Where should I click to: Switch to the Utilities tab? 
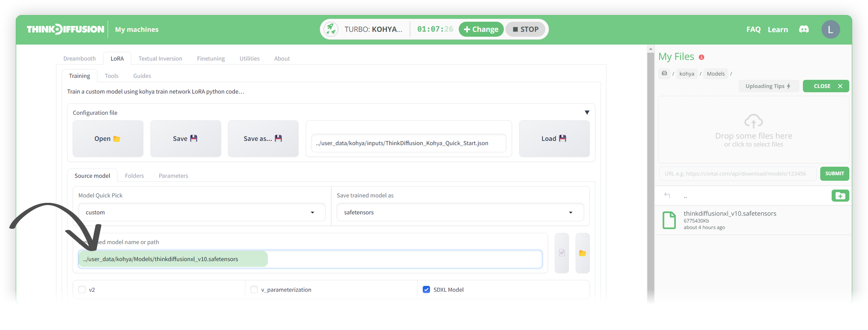[249, 59]
